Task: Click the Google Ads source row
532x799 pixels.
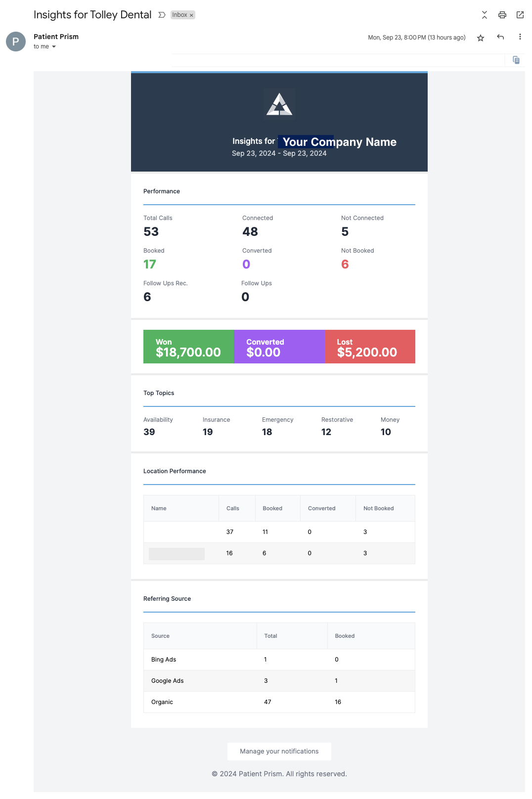Action: pos(279,681)
